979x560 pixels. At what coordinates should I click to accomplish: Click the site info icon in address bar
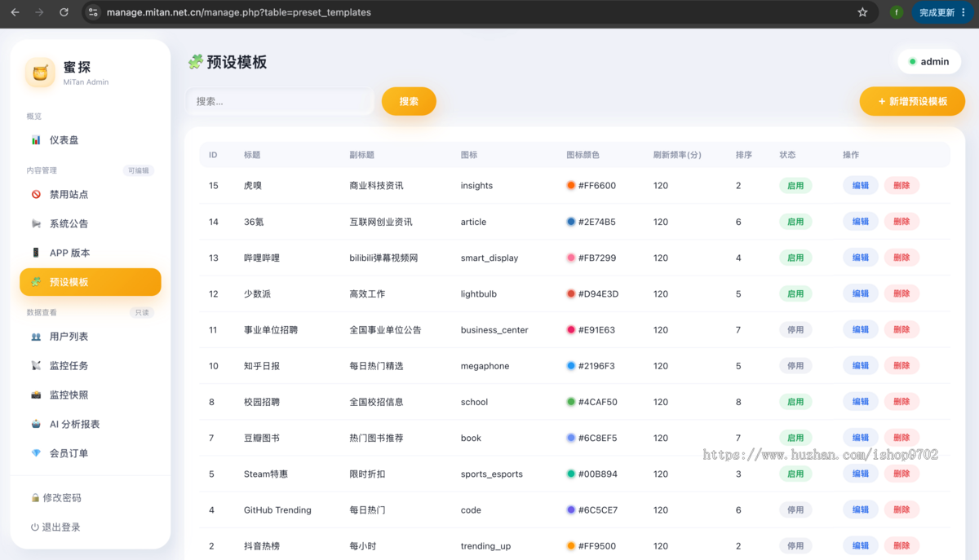(93, 12)
